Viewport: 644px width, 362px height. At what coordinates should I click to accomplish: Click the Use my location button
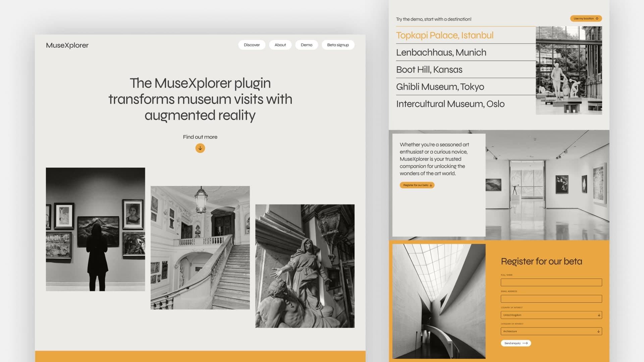(586, 18)
